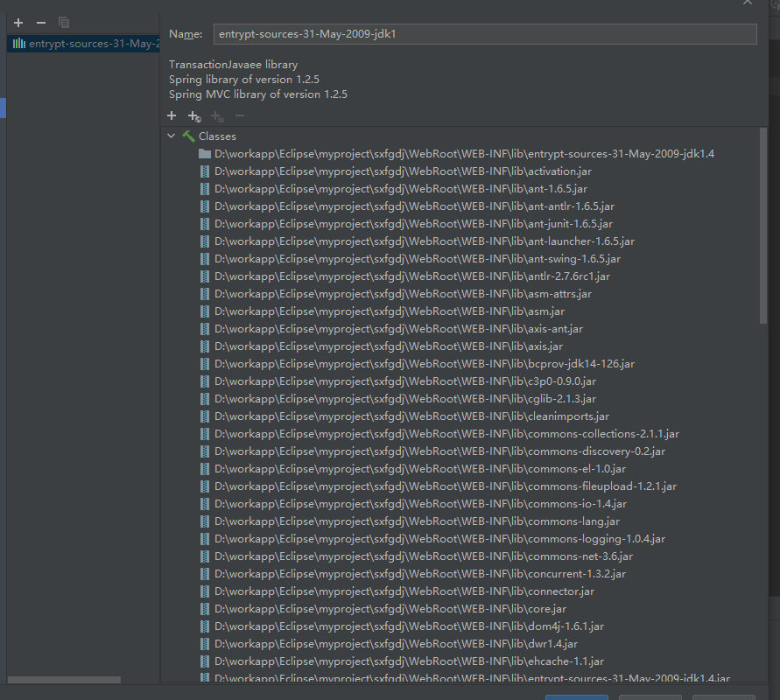The height and width of the screenshot is (700, 780).
Task: Click the jar icon beside axis-ant.jar
Action: (x=205, y=329)
